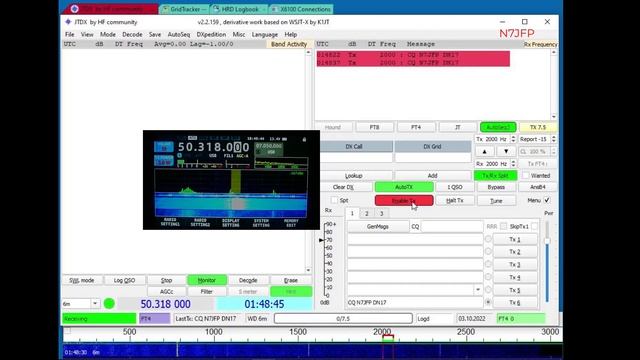Select the radio button beside Tx 2
The height and width of the screenshot is (360, 640).
coord(488,252)
